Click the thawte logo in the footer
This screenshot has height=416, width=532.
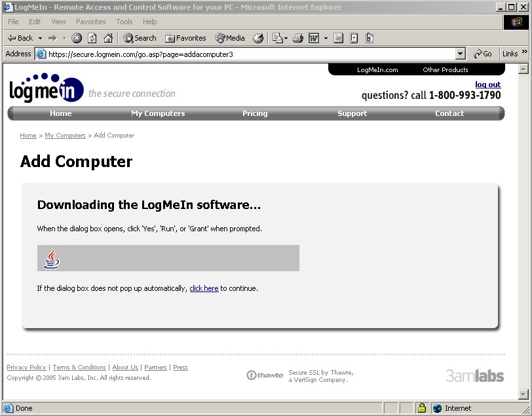coord(265,375)
